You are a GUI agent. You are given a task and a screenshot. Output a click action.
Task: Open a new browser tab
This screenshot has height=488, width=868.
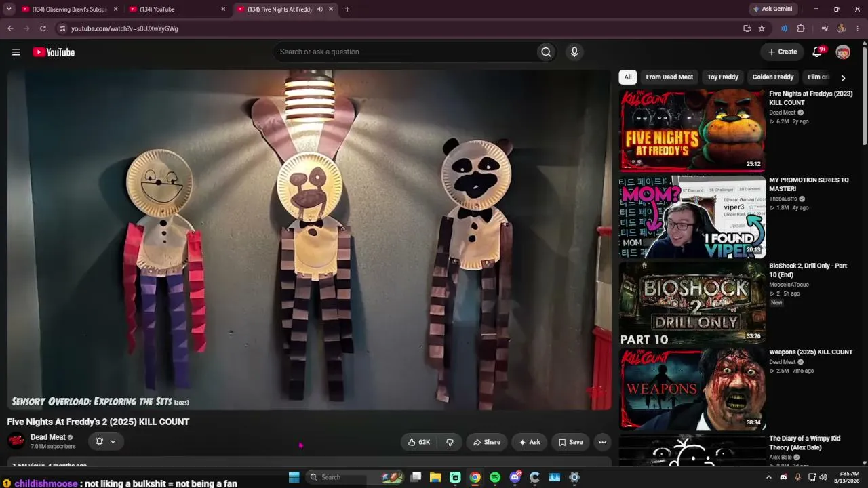coord(347,9)
